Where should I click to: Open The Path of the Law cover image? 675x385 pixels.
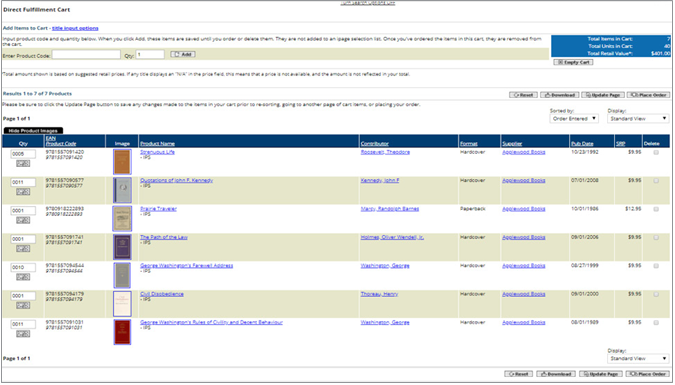coord(122,247)
